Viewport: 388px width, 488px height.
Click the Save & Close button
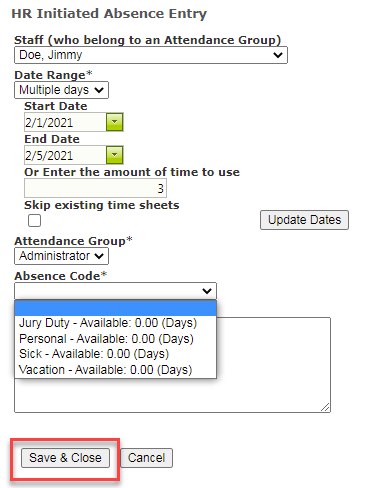click(65, 458)
